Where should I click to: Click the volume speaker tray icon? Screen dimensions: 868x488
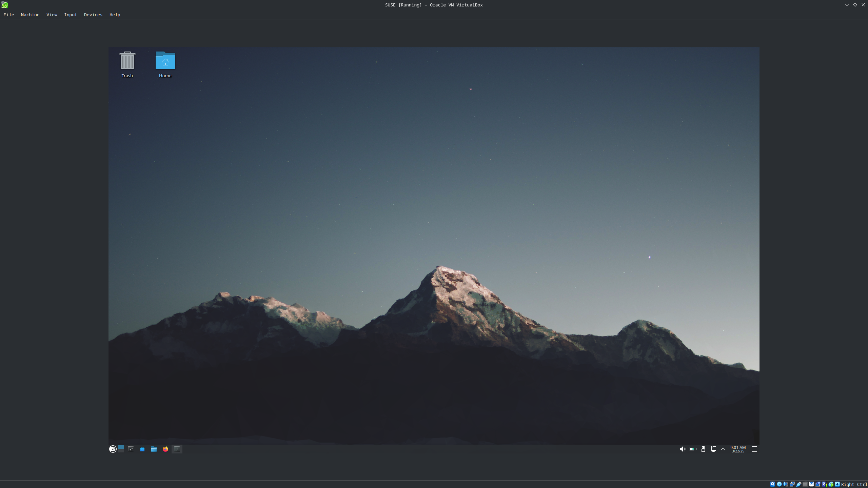(x=683, y=449)
